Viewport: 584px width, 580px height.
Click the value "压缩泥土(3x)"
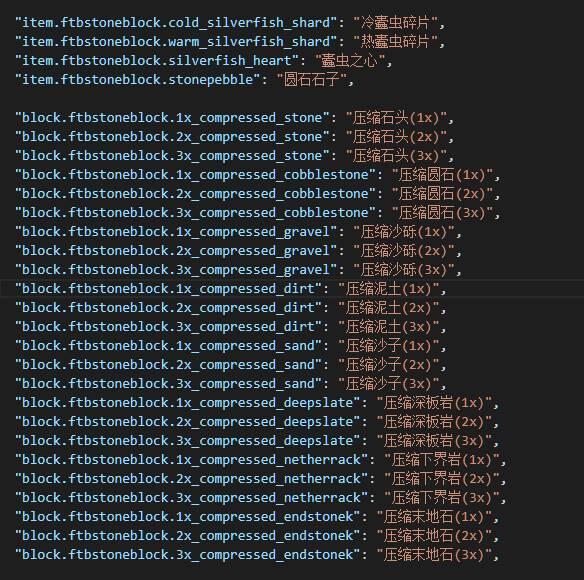(x=388, y=327)
